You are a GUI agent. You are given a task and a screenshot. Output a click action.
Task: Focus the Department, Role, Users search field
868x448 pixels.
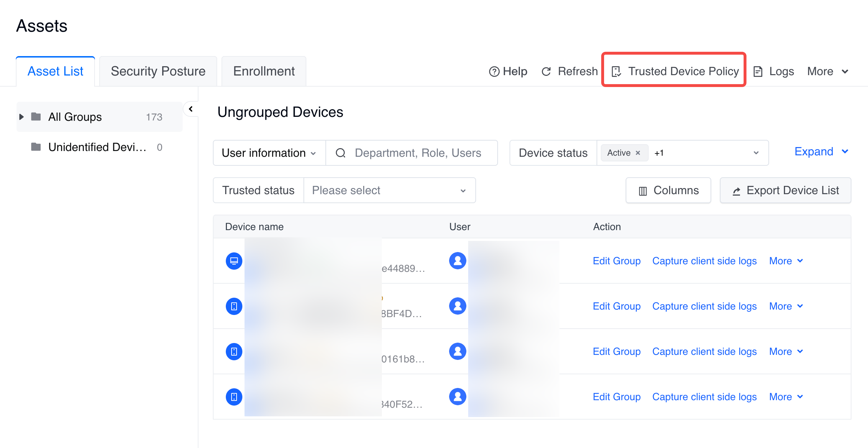coord(417,153)
